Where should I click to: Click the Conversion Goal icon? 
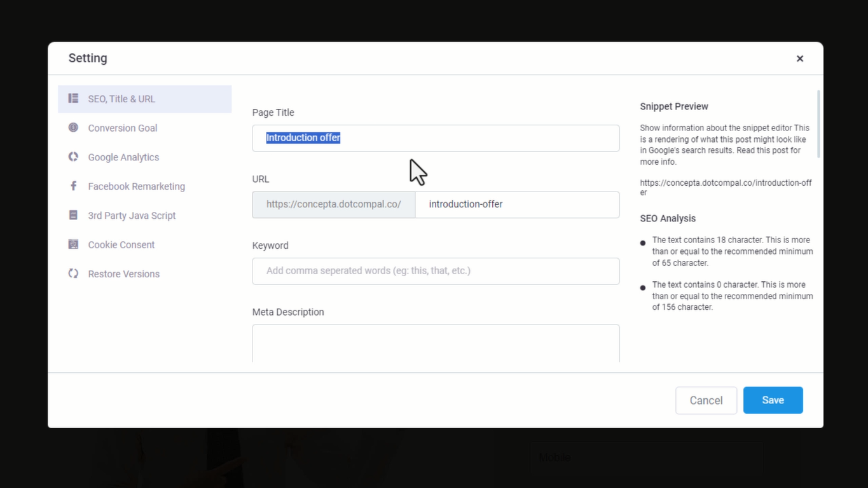(x=73, y=128)
